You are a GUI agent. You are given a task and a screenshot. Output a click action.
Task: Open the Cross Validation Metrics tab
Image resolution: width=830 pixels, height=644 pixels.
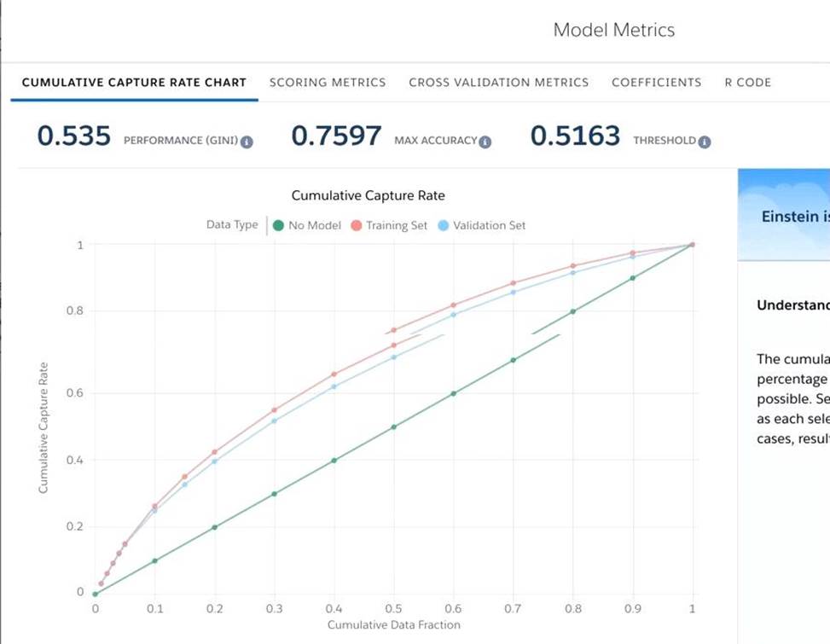click(498, 83)
